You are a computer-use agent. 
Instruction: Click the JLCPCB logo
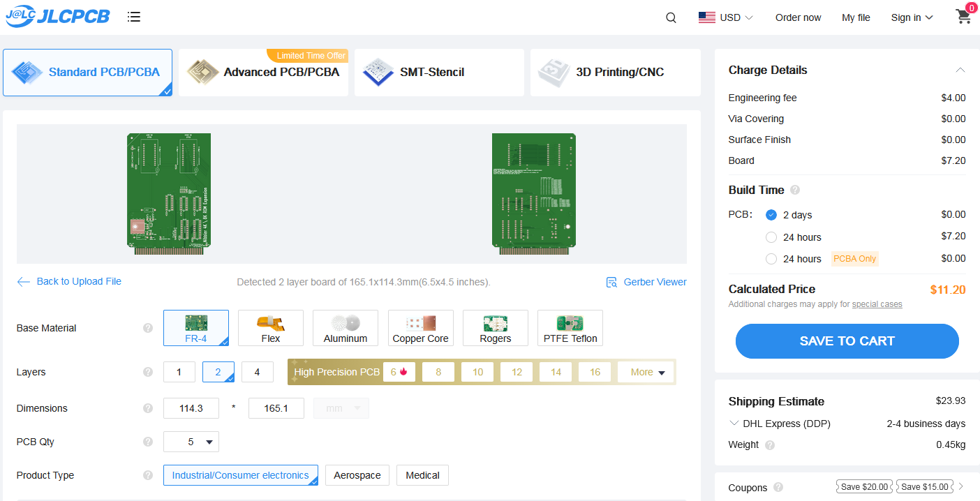[58, 17]
